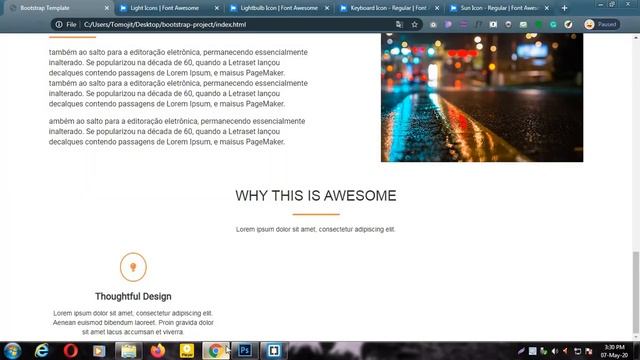This screenshot has width=640, height=360.
Task: Switch to the Lightbulb Icon tab
Action: click(x=279, y=8)
